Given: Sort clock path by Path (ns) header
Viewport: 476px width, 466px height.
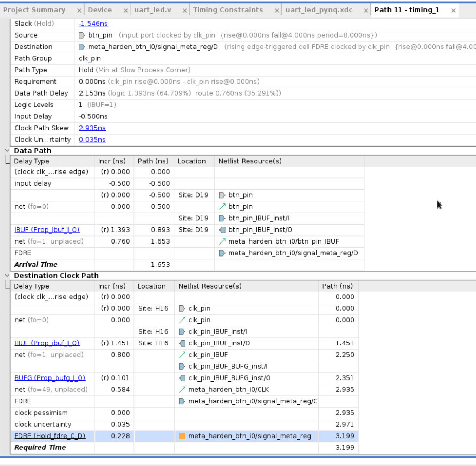Looking at the screenshot, I should pos(338,286).
